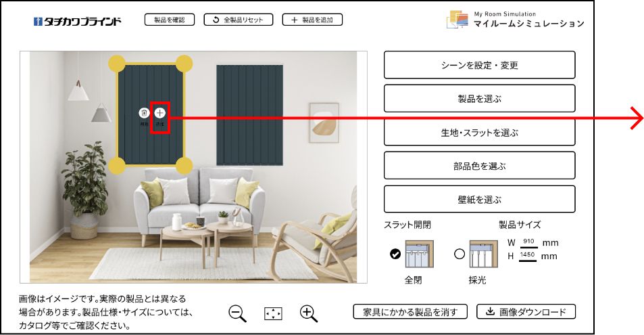The image size is (644, 335).
Task: Click the fit-to-screen arrows icon
Action: click(x=273, y=313)
